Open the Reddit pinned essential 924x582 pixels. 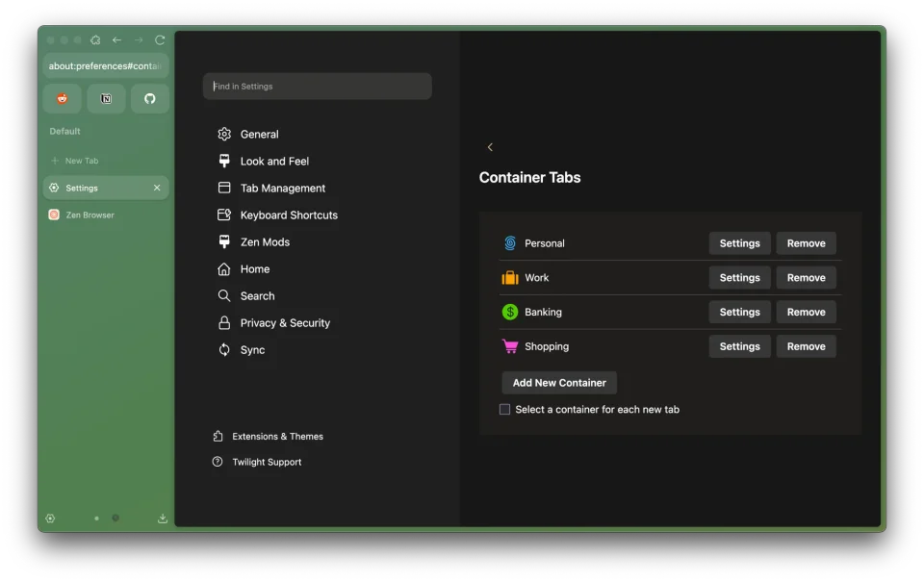tap(63, 98)
